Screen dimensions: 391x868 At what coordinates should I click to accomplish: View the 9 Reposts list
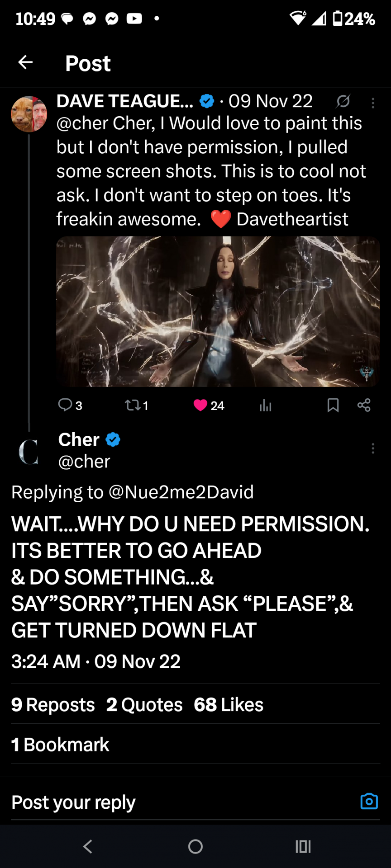(53, 705)
